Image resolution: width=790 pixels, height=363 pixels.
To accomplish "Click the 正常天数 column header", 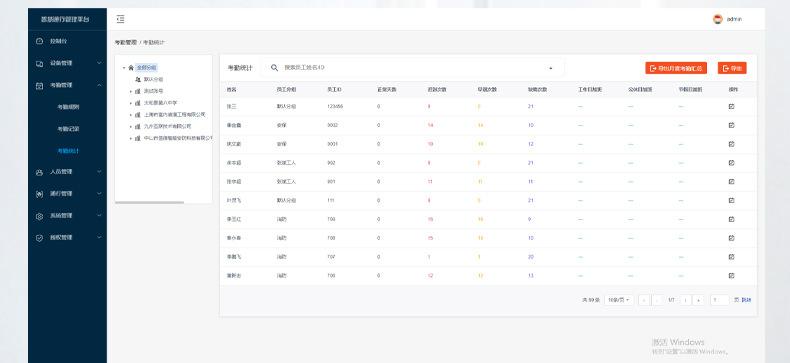I will click(x=386, y=89).
